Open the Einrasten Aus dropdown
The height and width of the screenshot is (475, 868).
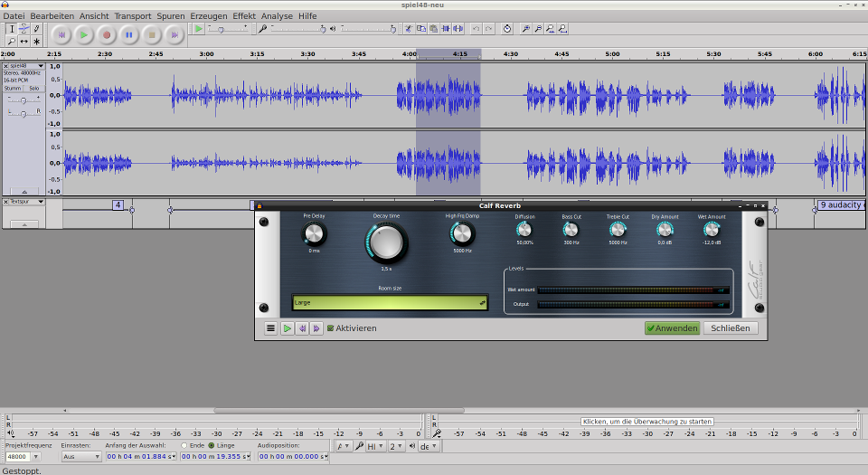coord(81,457)
